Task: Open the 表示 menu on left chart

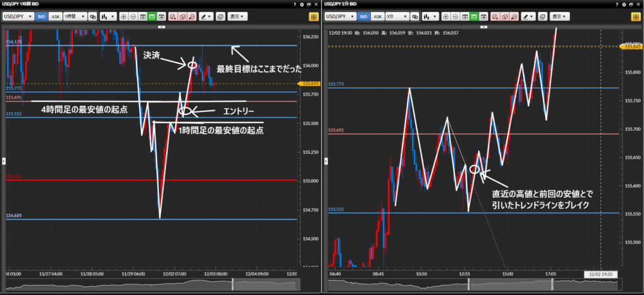Action: [238, 16]
